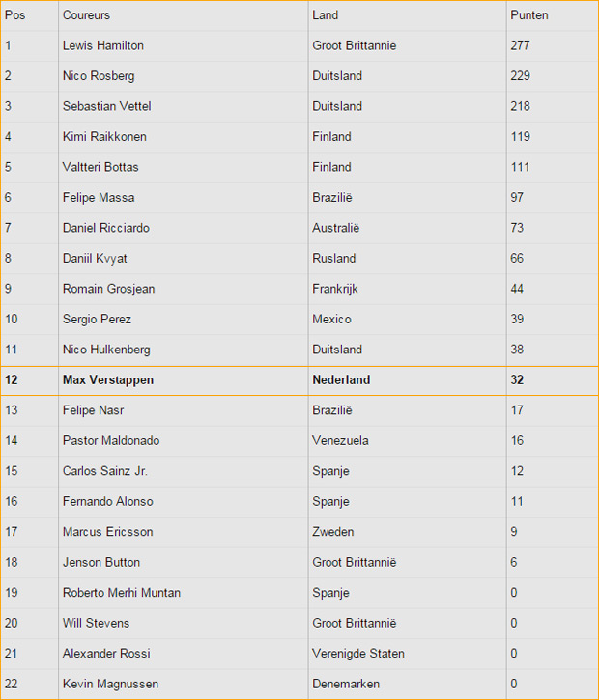Click the Pos column header
599x700 pixels.
tap(14, 15)
